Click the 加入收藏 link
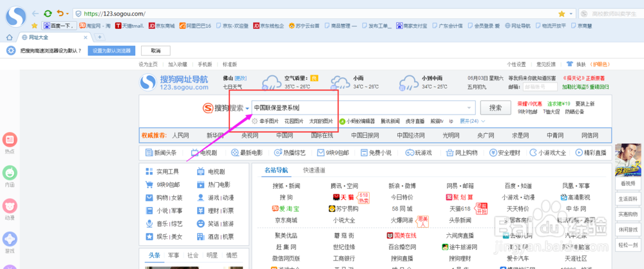The image size is (644, 269). click(178, 64)
